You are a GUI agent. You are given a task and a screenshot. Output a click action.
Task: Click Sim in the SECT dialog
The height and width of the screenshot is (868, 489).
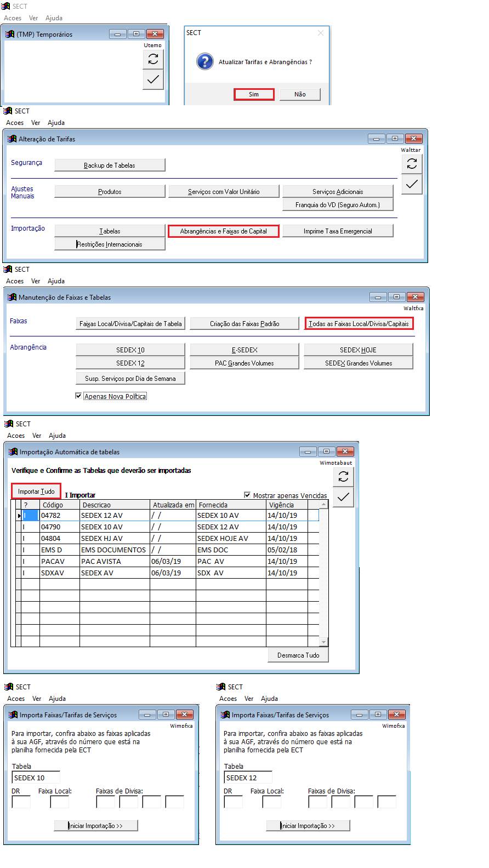click(254, 94)
